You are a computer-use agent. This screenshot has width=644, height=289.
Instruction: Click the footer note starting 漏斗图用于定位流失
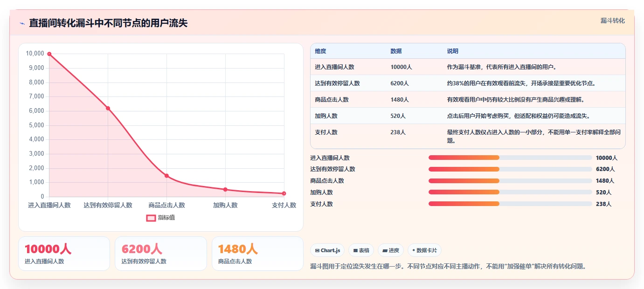[448, 267]
